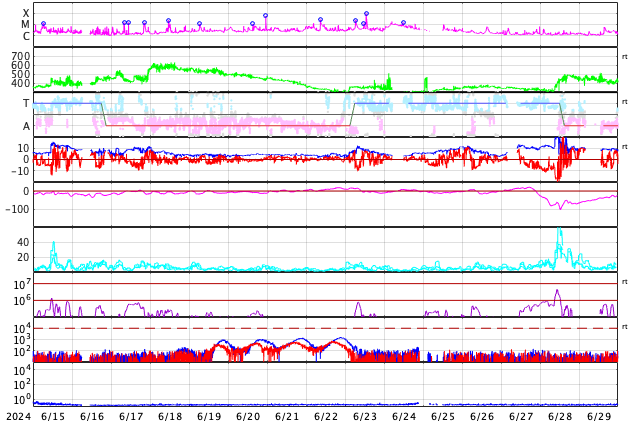Click the 6/17 date label
634x424 pixels.
[131, 416]
